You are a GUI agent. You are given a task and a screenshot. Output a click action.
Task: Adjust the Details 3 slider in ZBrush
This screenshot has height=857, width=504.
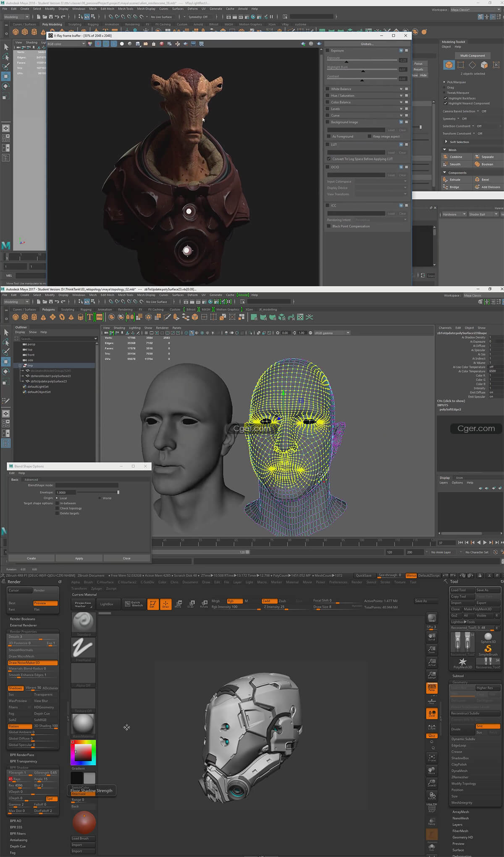click(33, 637)
